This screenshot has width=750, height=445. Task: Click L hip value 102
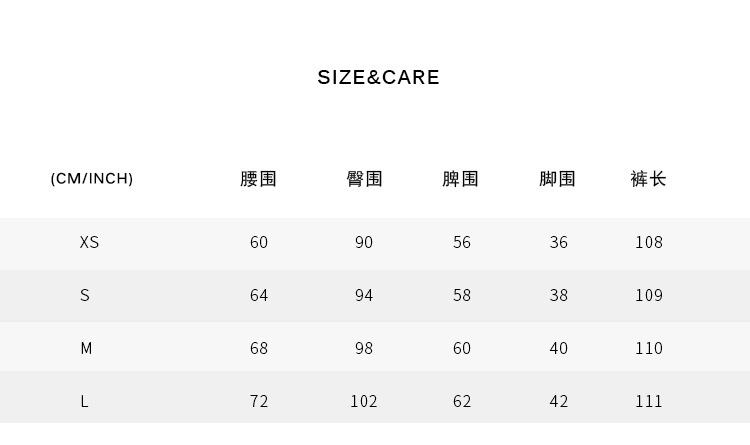click(364, 401)
